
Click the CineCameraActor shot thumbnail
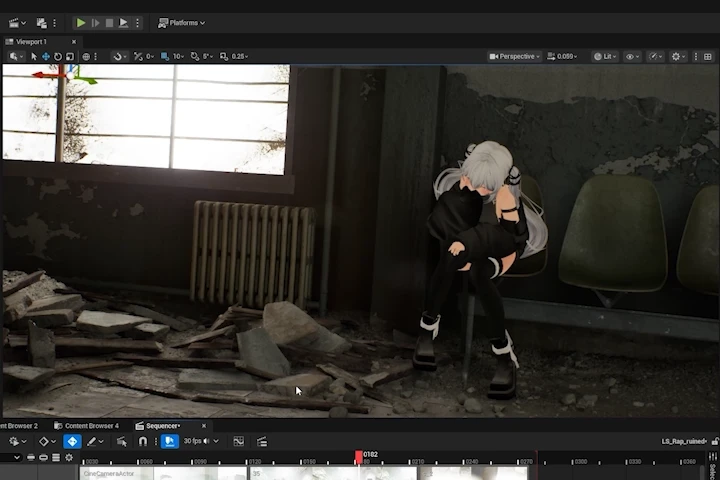(163, 474)
